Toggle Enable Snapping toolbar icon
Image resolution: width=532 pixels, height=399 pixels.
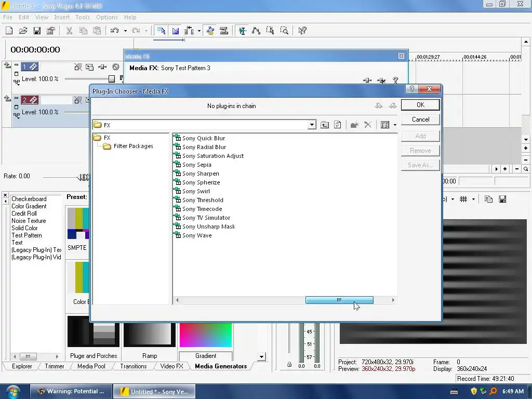(x=161, y=31)
